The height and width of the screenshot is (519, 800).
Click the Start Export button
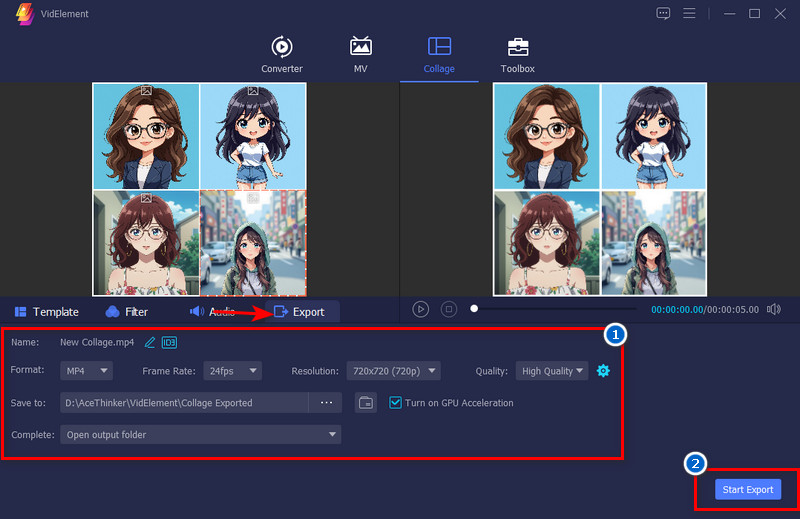tap(748, 489)
